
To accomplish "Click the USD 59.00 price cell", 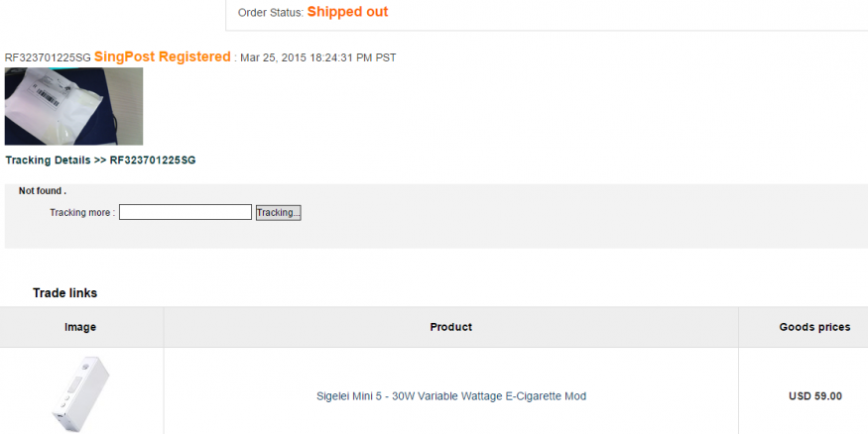I will point(814,396).
